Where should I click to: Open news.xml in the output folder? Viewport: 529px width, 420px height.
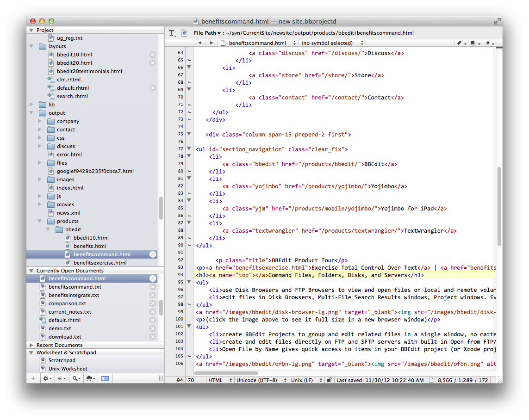(68, 213)
